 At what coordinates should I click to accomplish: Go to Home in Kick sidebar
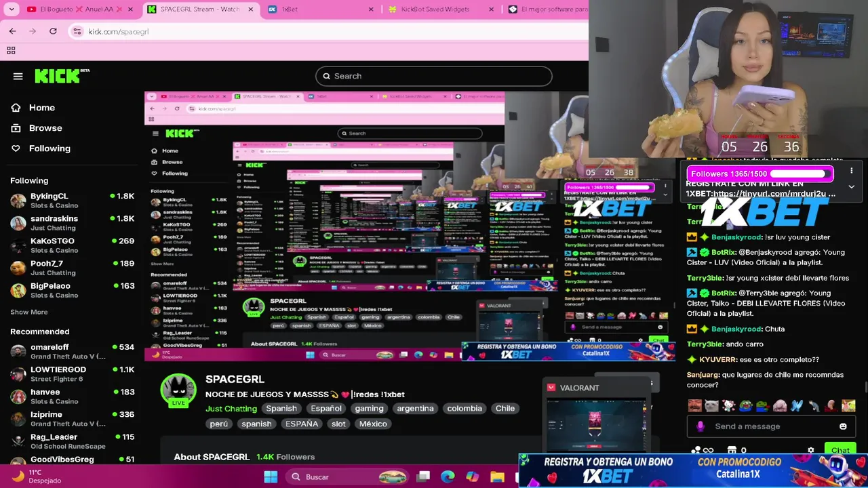(x=42, y=107)
